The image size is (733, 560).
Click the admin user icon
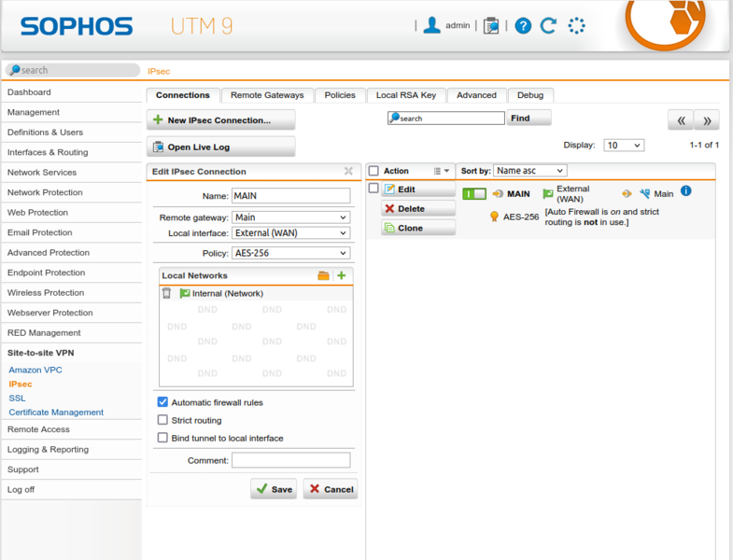[431, 26]
